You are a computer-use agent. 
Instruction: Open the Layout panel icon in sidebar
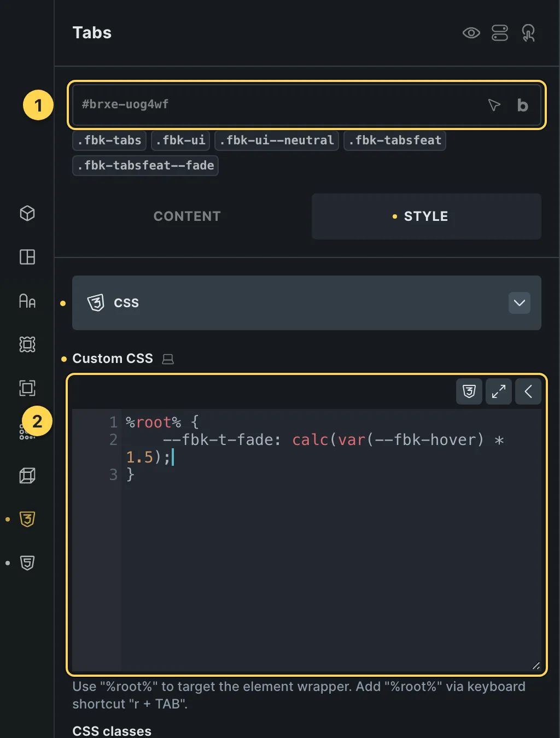coord(27,257)
